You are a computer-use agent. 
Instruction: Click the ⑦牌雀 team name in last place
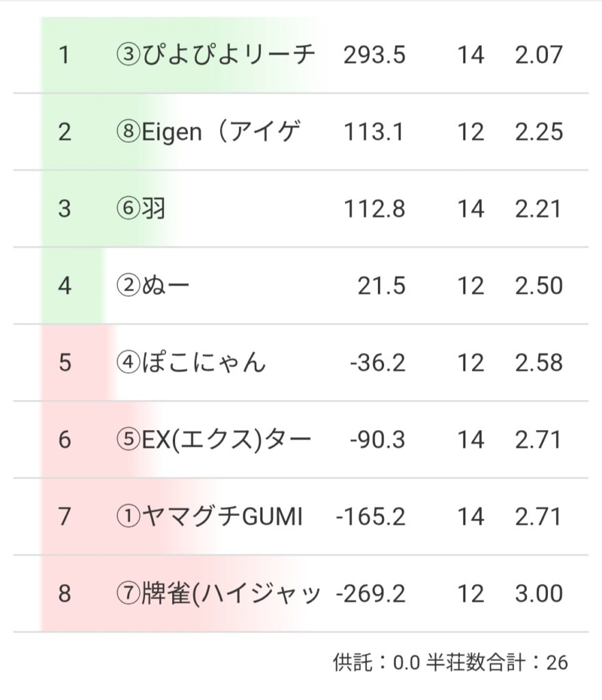pos(218,593)
